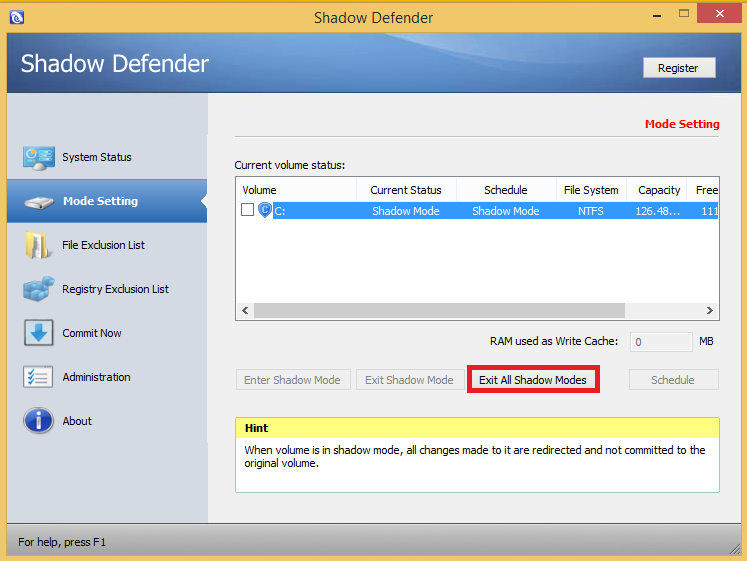747x561 pixels.
Task: Click the RAM used as Write Cache field
Action: (661, 341)
